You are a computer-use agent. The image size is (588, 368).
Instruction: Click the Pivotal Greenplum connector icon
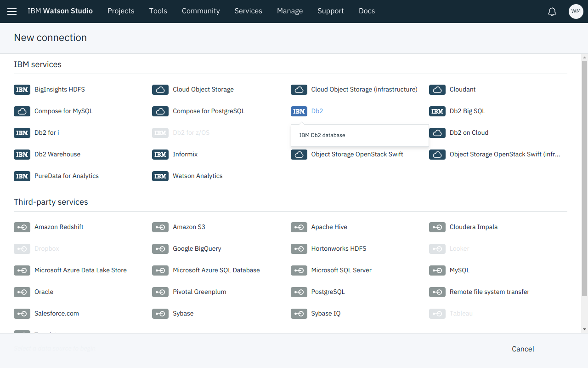pyautogui.click(x=160, y=292)
